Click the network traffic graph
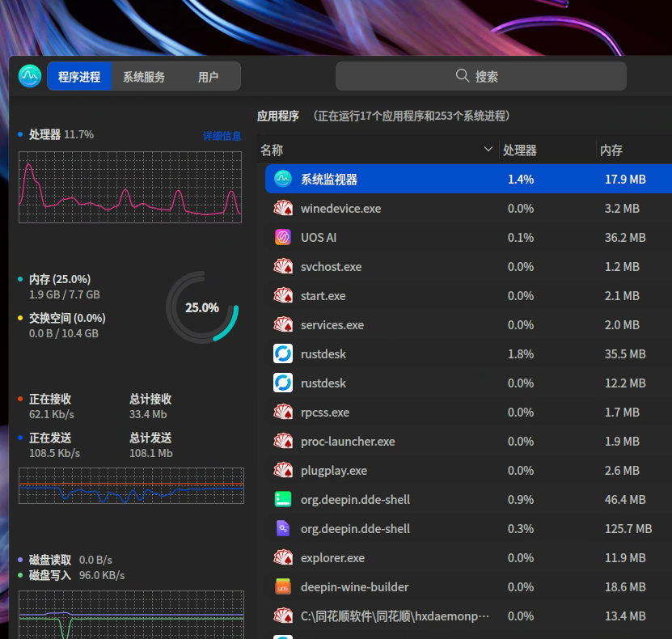Screen dimensions: 672x639 [131, 485]
